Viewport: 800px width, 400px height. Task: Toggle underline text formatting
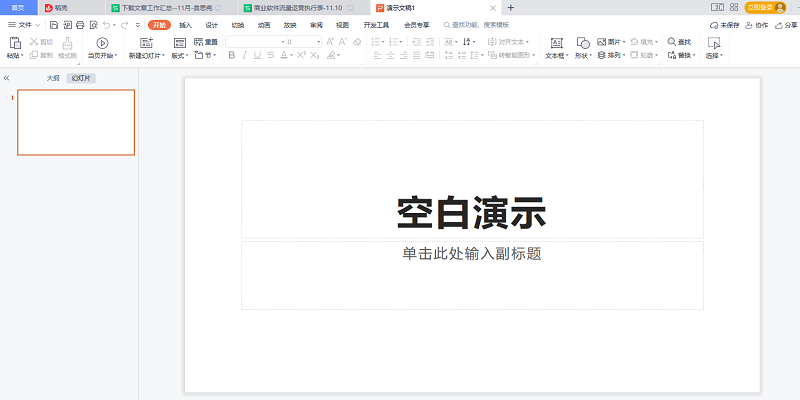[258, 56]
